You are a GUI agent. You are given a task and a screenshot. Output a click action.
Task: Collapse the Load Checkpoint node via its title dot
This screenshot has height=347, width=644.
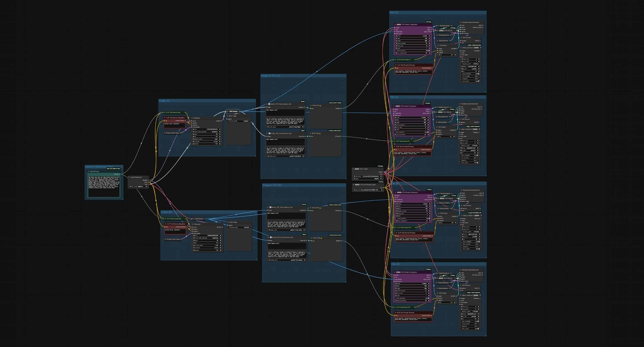tap(129, 177)
